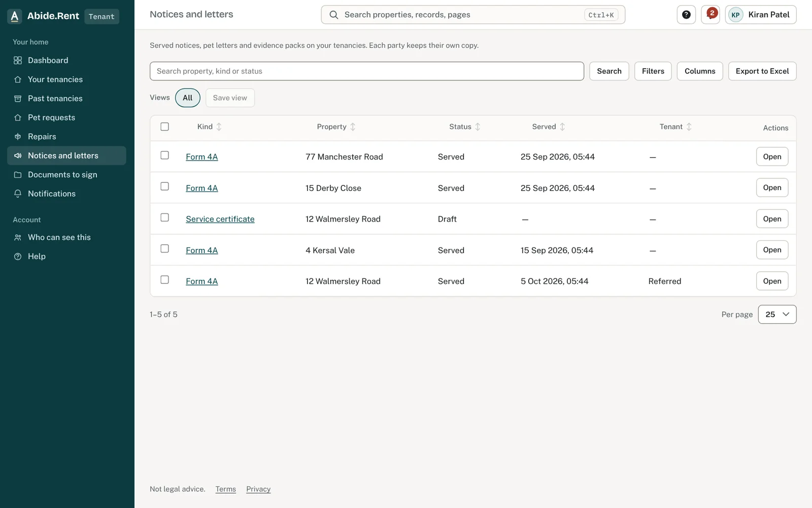Select the All view tab
Screen dimensions: 812x508
[x=188, y=98]
